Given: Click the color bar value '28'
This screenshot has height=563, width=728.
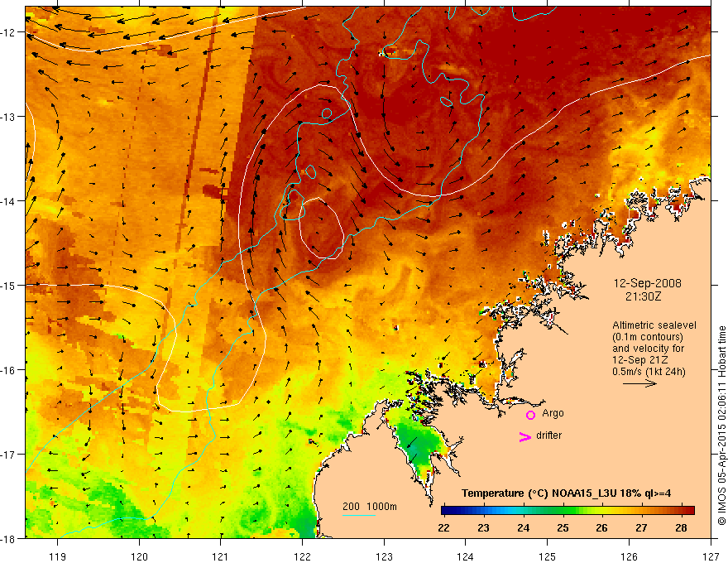Looking at the screenshot, I should pyautogui.click(x=681, y=528).
